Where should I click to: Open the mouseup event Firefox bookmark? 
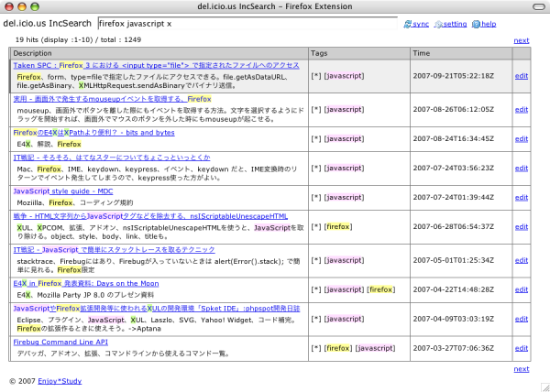[x=112, y=99]
